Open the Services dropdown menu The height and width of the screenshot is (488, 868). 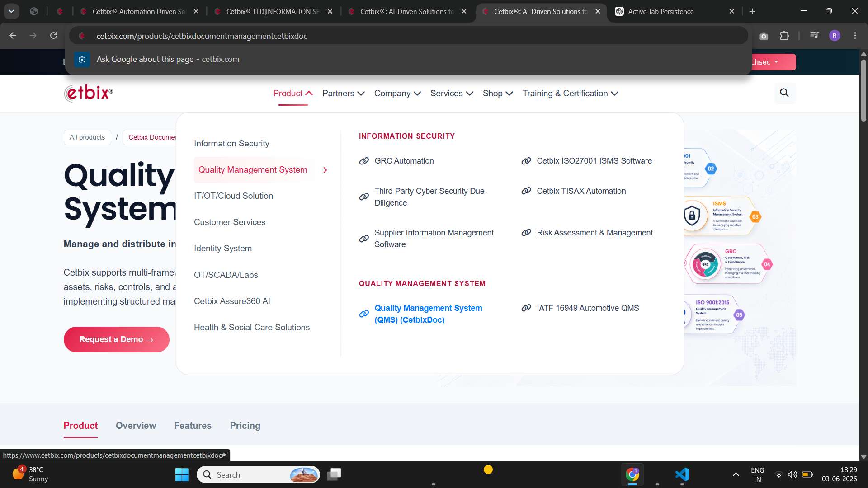pos(452,94)
